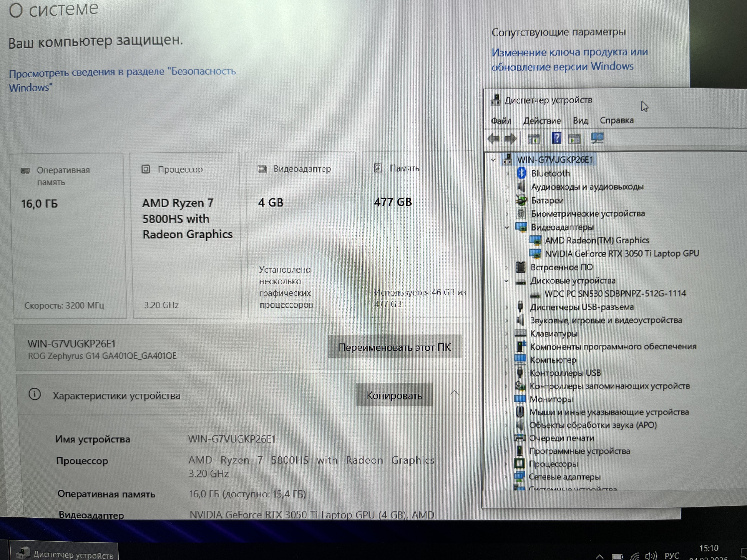Viewport: 747px width, 560px height.
Task: Click the scan hardware changes monitor icon
Action: tap(597, 138)
